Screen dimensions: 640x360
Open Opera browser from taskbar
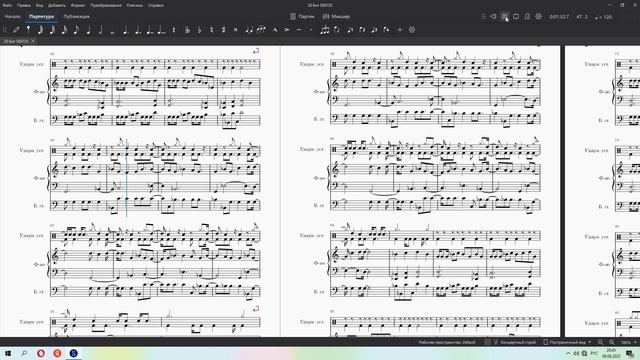(x=41, y=353)
